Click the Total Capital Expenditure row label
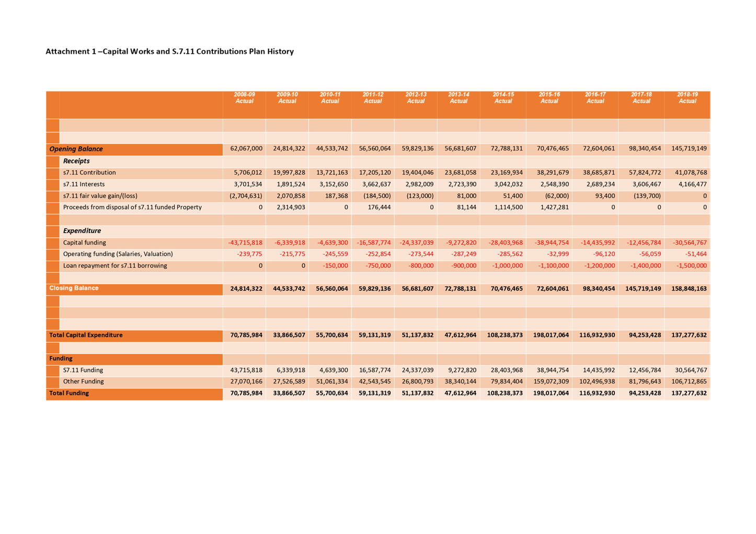 tap(86, 335)
